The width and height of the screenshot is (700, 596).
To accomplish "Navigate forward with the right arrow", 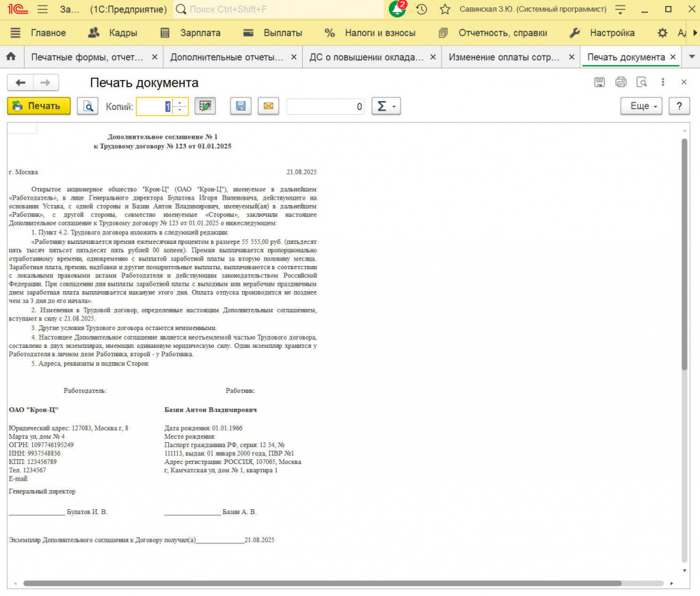I will [46, 83].
